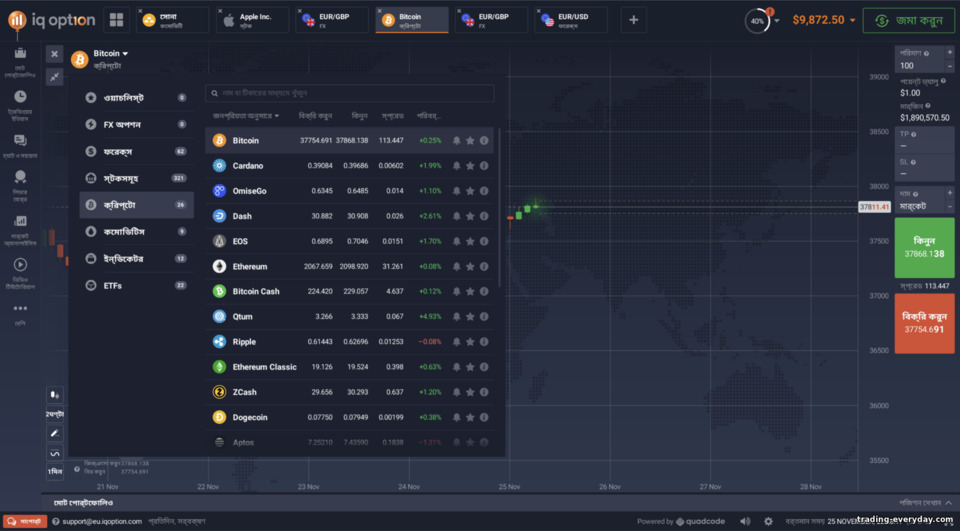This screenshot has width=960, height=531.
Task: Switch to the Gold commodity tab
Action: pos(172,20)
